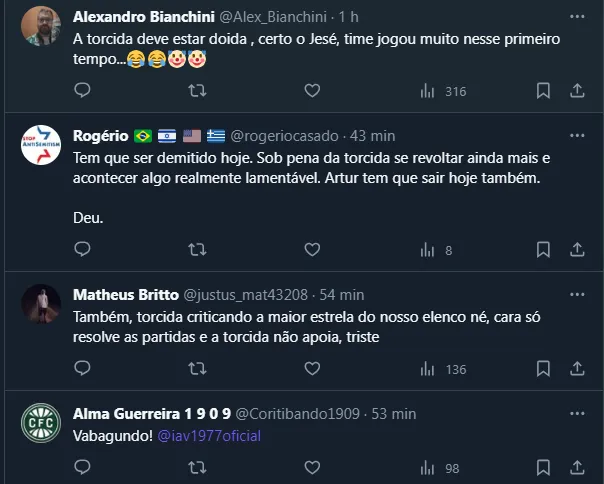Reply to Rogério's tweet
Screen dimensions: 604x484
pyautogui.click(x=83, y=250)
